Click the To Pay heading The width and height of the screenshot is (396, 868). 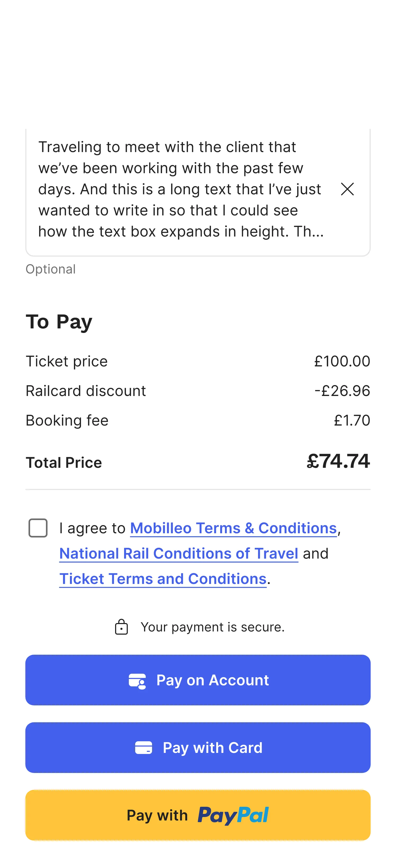(59, 322)
